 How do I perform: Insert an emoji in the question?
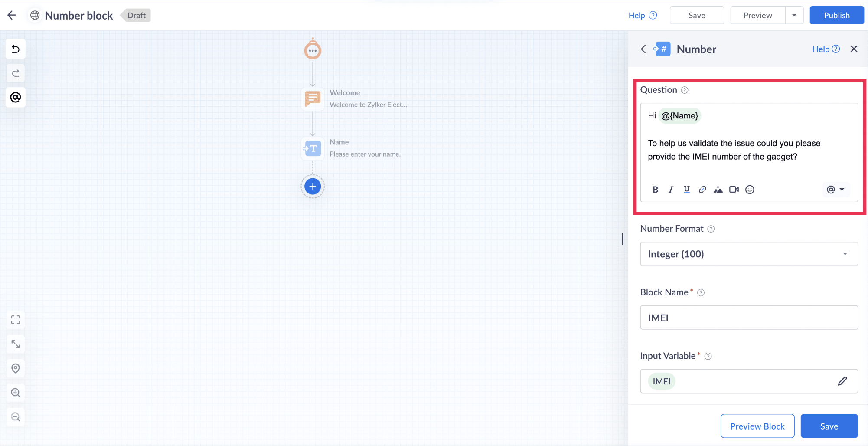coord(750,190)
